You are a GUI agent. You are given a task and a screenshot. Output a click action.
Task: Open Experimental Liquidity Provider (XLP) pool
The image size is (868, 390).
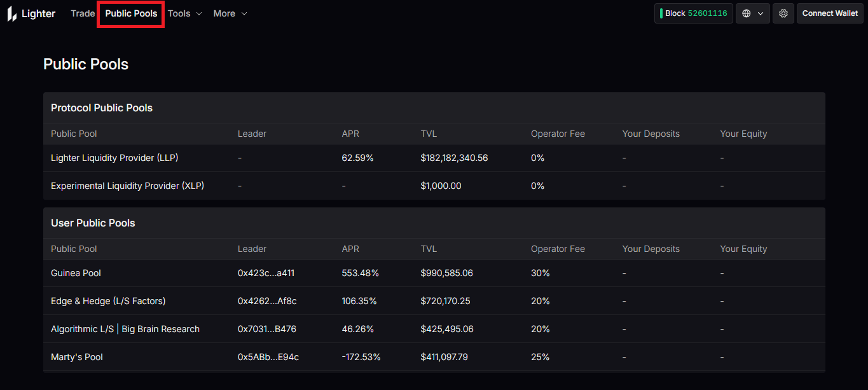127,186
